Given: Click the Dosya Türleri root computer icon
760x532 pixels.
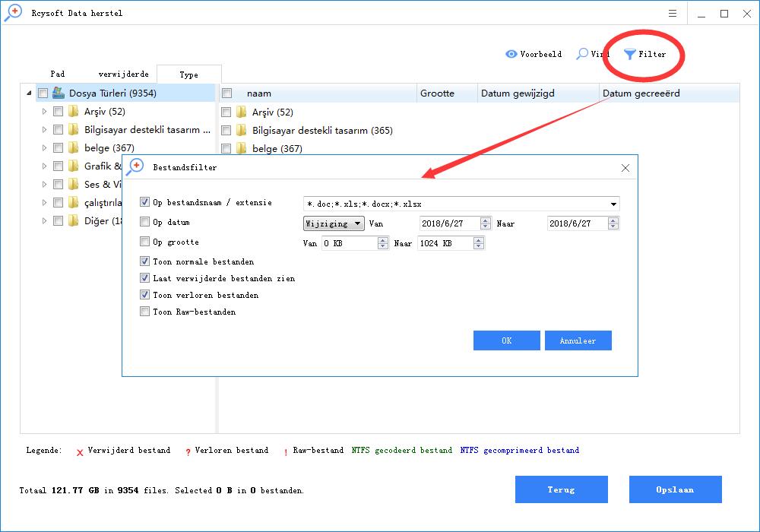Looking at the screenshot, I should (x=59, y=93).
